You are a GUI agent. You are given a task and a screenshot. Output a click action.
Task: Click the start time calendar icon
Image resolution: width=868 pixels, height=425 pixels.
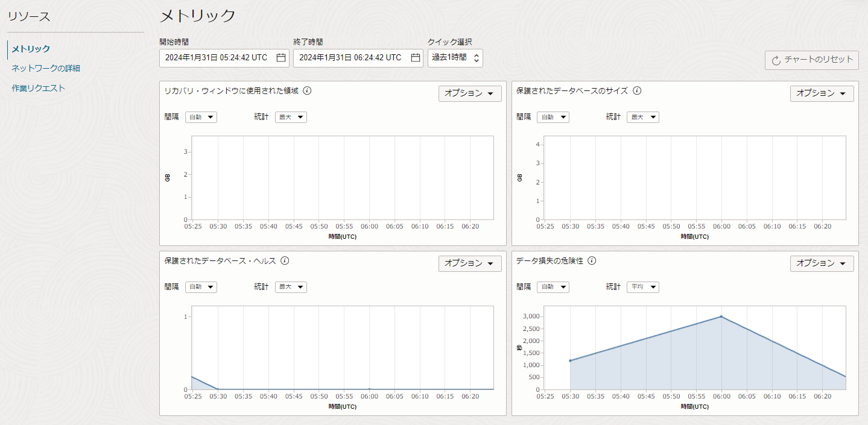pyautogui.click(x=281, y=58)
